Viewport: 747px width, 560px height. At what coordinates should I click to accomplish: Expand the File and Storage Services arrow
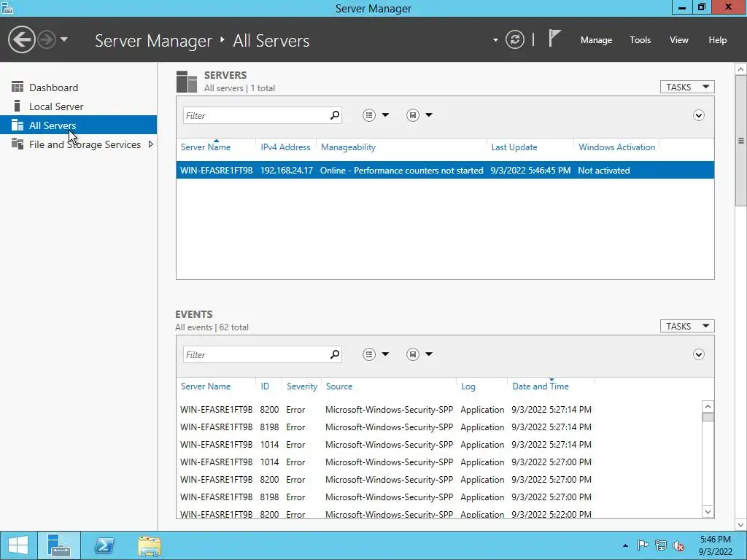(151, 144)
